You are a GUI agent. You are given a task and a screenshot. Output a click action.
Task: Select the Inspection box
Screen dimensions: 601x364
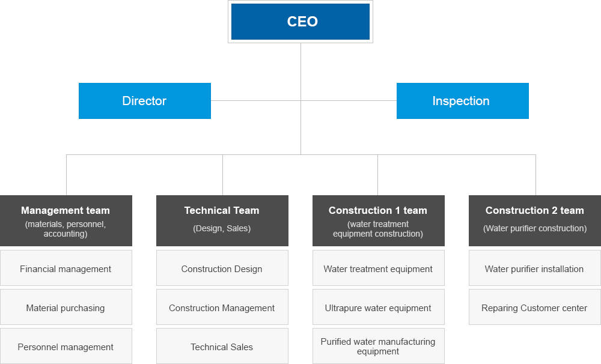pos(463,101)
